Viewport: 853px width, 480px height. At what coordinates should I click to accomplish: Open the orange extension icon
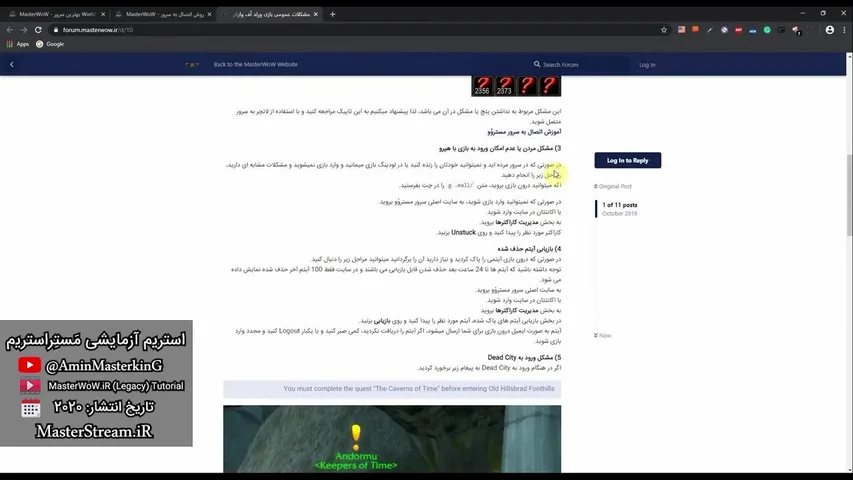click(x=695, y=29)
